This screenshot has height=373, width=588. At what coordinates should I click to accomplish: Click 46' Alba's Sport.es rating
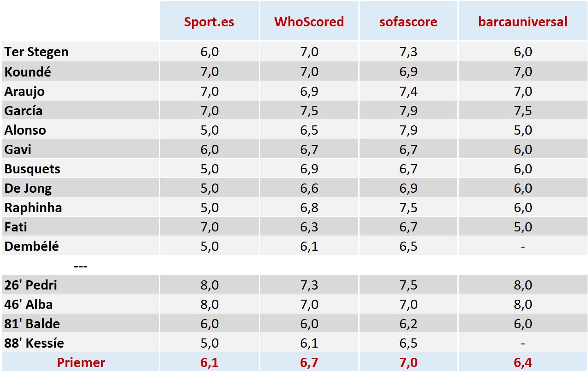click(x=209, y=304)
